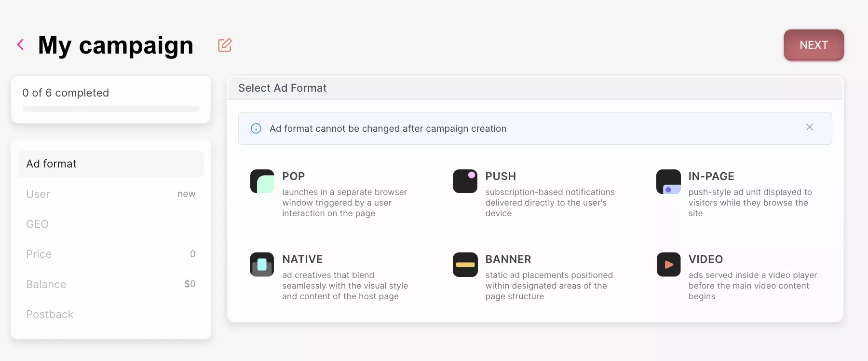The image size is (868, 361).
Task: Click the VIDEO heading text
Action: (705, 259)
